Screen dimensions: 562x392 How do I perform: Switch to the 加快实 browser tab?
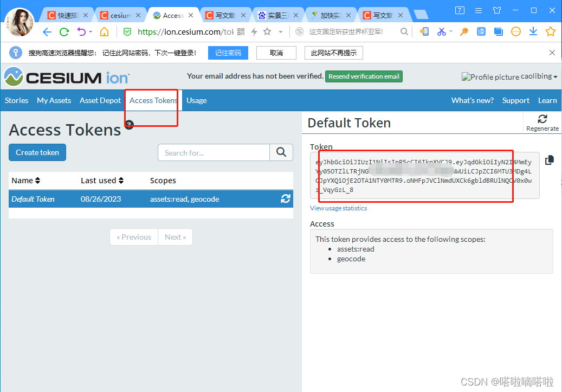click(331, 15)
